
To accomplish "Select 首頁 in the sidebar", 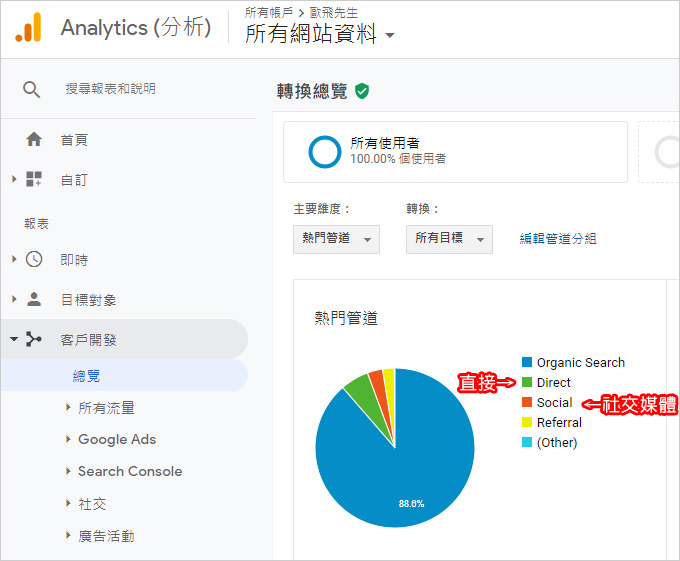I will pos(74,140).
